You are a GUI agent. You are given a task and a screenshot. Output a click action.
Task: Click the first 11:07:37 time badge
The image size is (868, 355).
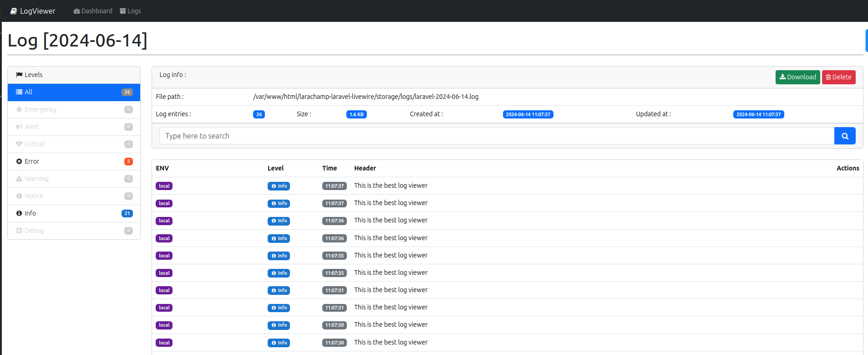pyautogui.click(x=335, y=186)
